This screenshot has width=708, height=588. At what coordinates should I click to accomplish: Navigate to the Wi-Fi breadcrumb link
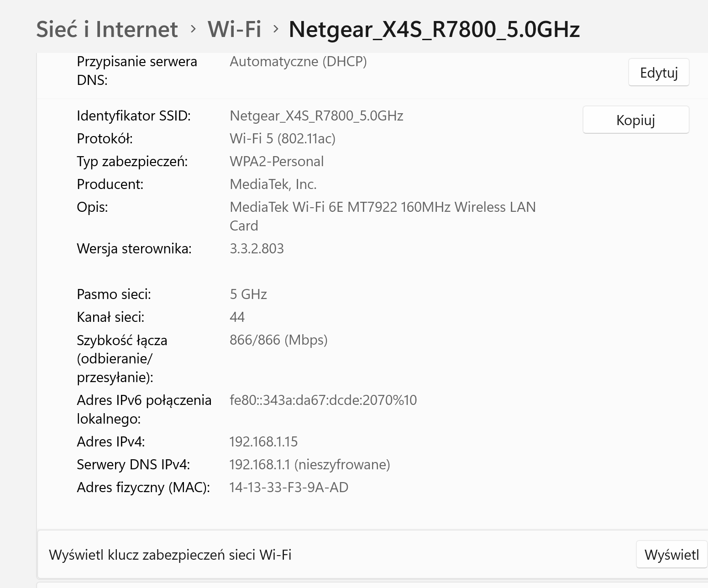pyautogui.click(x=234, y=29)
